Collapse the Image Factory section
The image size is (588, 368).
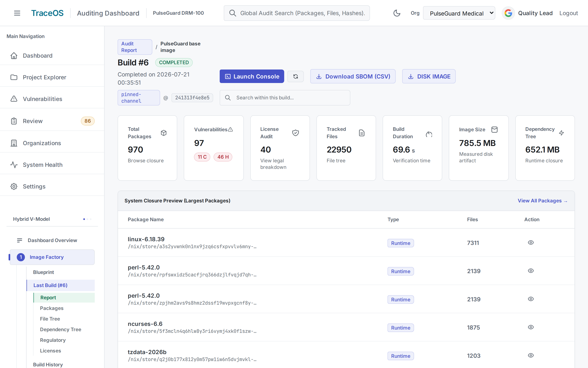pyautogui.click(x=52, y=257)
